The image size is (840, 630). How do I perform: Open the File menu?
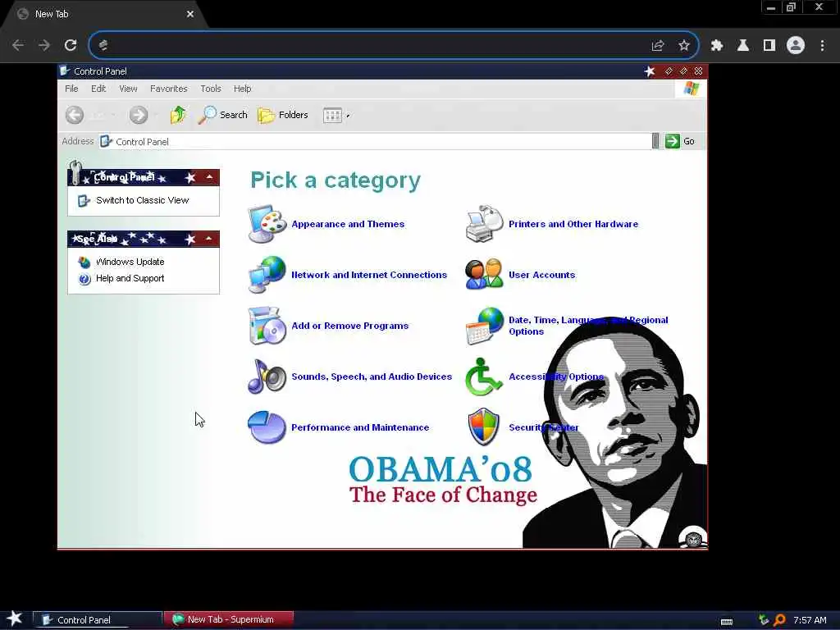pyautogui.click(x=71, y=89)
